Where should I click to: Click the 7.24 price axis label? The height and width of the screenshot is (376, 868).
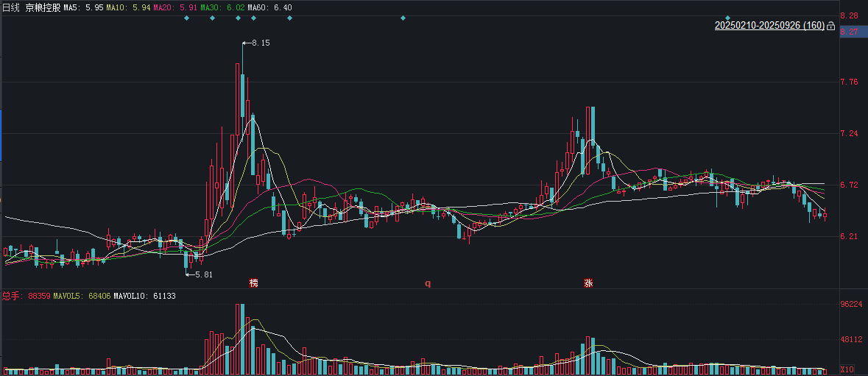(849, 133)
